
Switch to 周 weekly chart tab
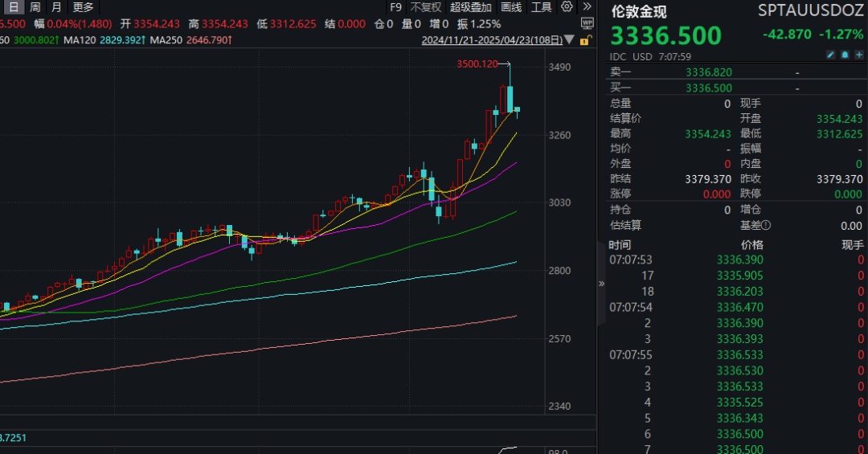[35, 7]
